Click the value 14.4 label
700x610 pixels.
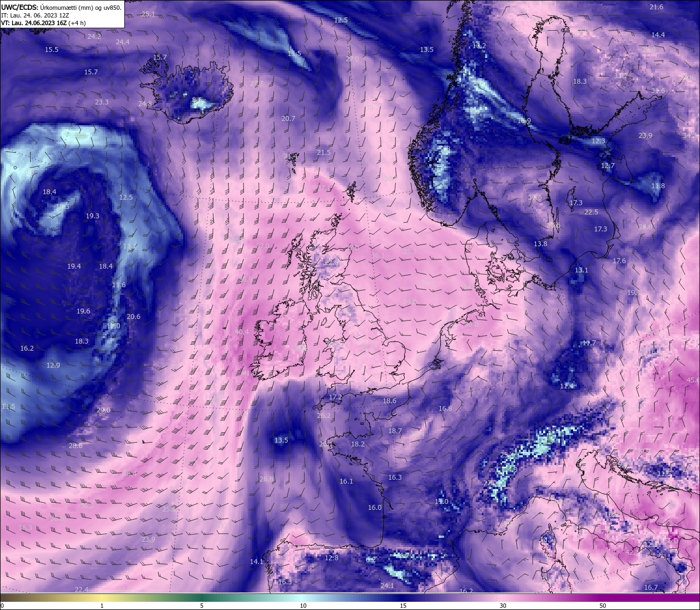tap(658, 34)
